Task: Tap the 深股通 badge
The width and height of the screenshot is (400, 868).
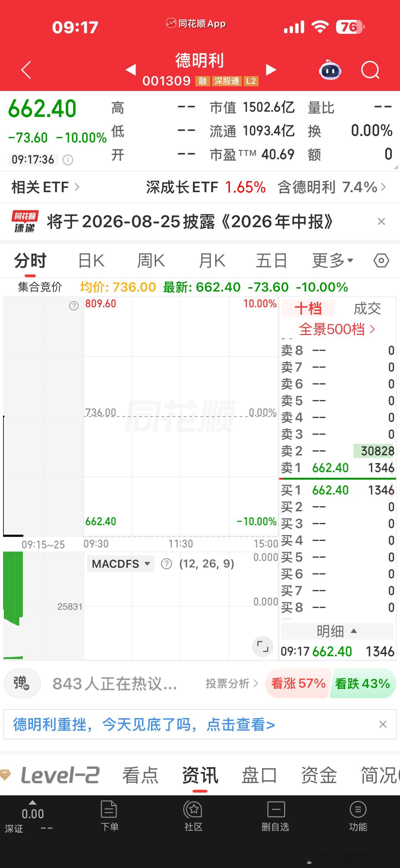Action: coord(227,81)
